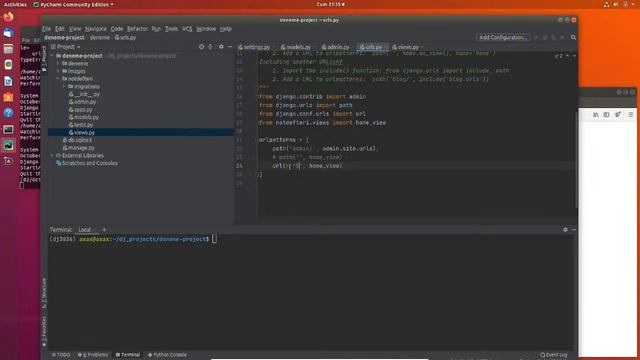Open the Navigate menu

pyautogui.click(x=96, y=29)
